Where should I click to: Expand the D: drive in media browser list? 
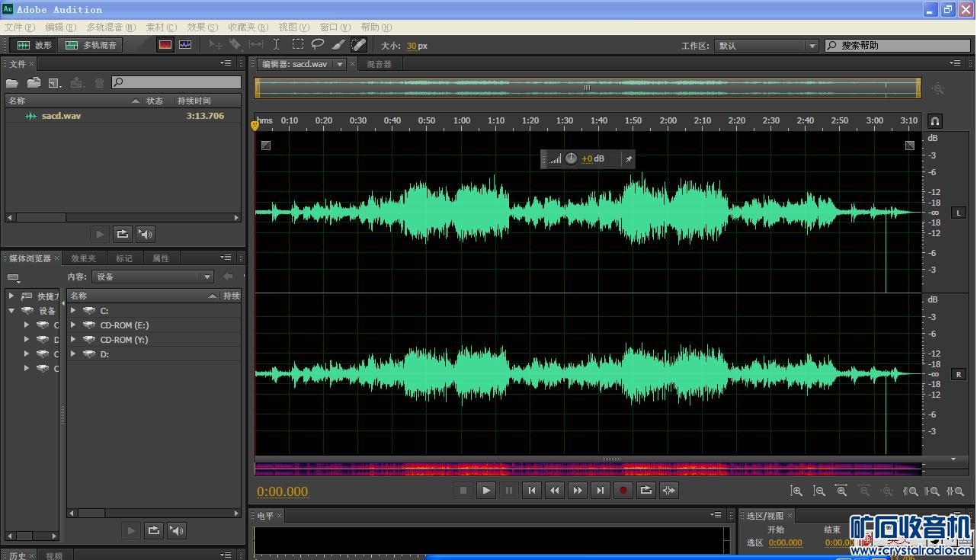tap(73, 354)
